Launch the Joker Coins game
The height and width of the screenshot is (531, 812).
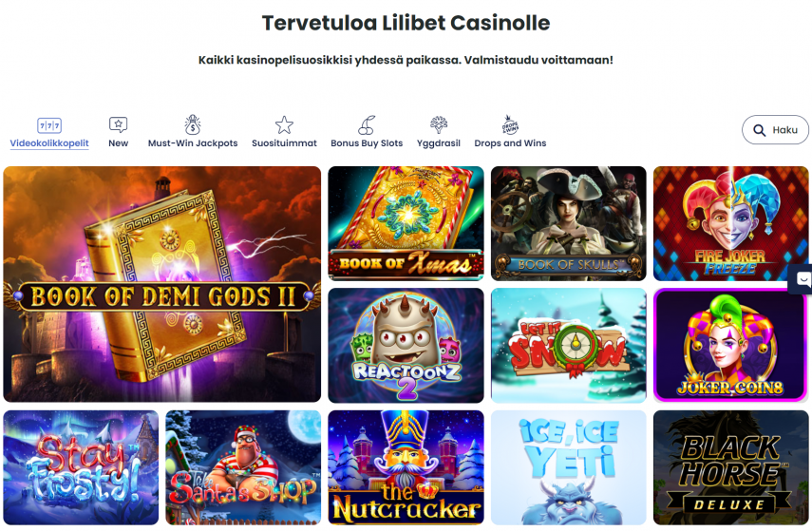pos(730,346)
